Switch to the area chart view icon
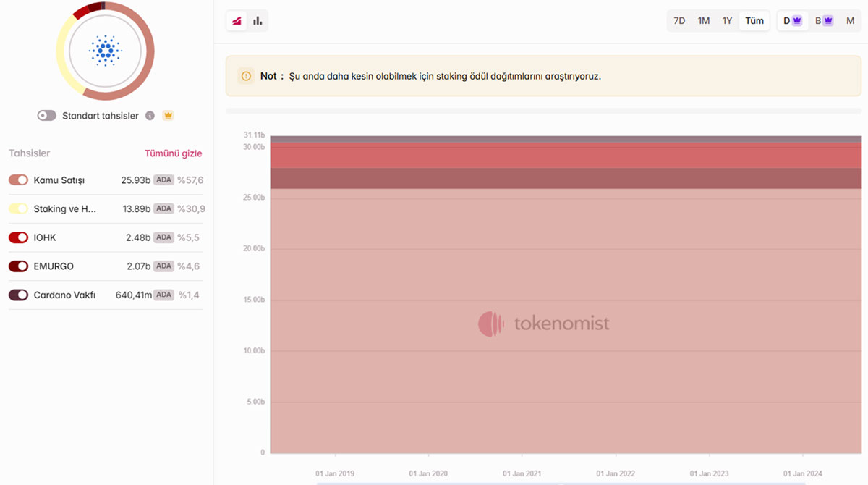Screen dimensions: 868x485 (x=237, y=21)
